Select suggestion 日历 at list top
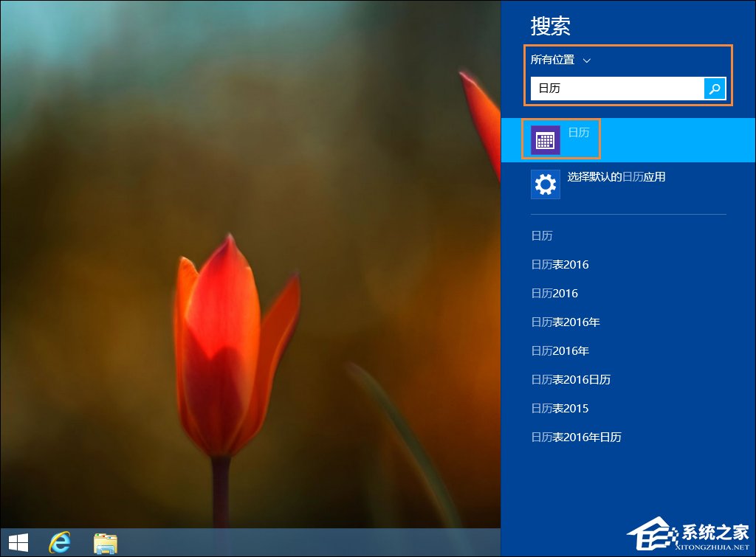This screenshot has width=756, height=557. [541, 235]
